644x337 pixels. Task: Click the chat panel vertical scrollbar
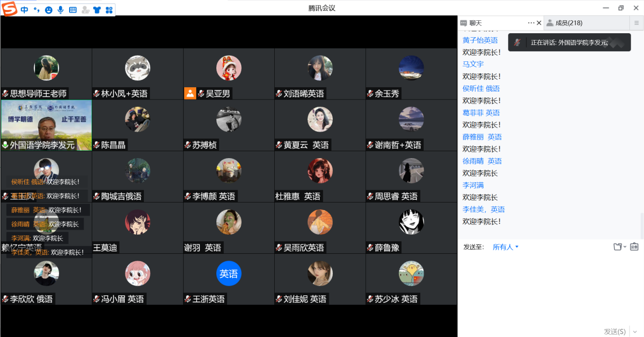642,225
